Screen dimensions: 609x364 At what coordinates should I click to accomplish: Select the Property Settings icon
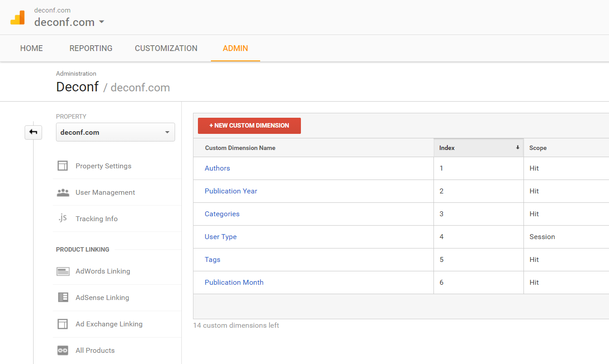coord(62,166)
